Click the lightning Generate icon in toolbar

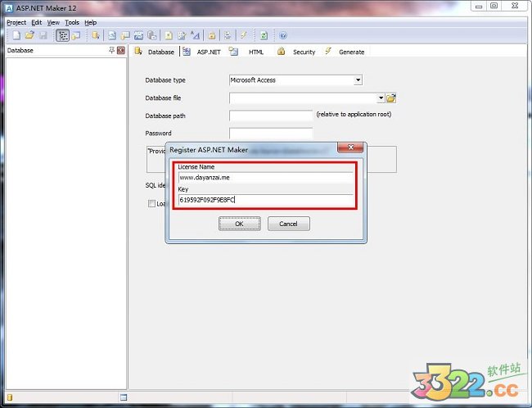(x=244, y=35)
